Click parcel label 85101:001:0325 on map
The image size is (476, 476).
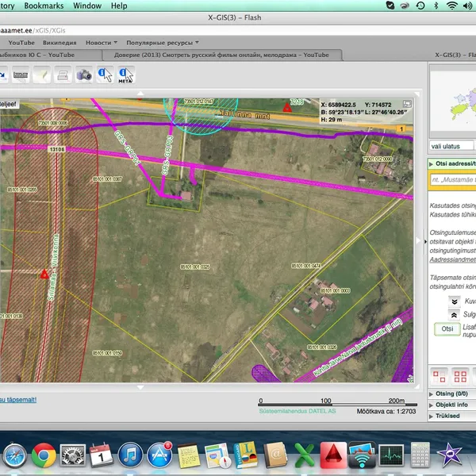point(195,267)
